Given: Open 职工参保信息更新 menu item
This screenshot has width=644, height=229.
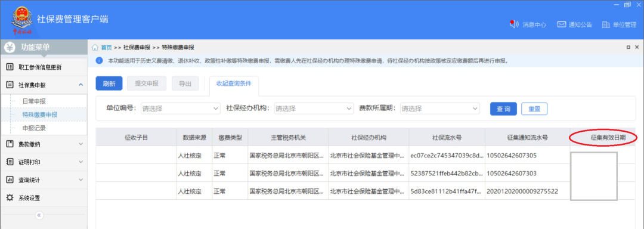Looking at the screenshot, I should pyautogui.click(x=44, y=67).
